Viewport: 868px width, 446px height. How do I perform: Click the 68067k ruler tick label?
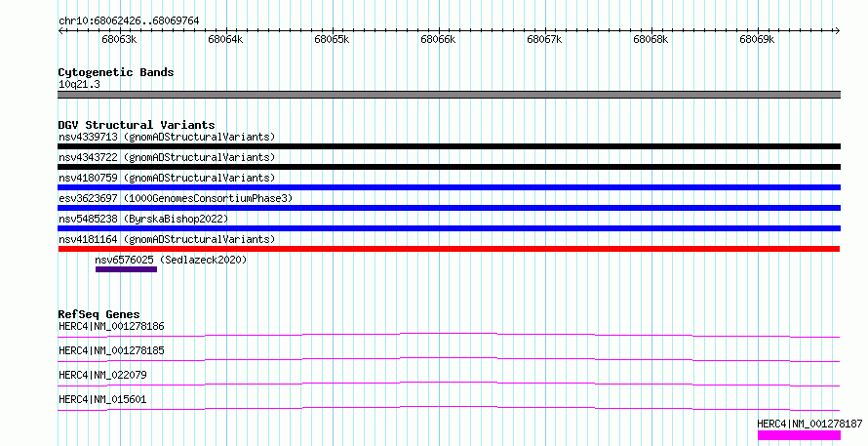[x=544, y=40]
